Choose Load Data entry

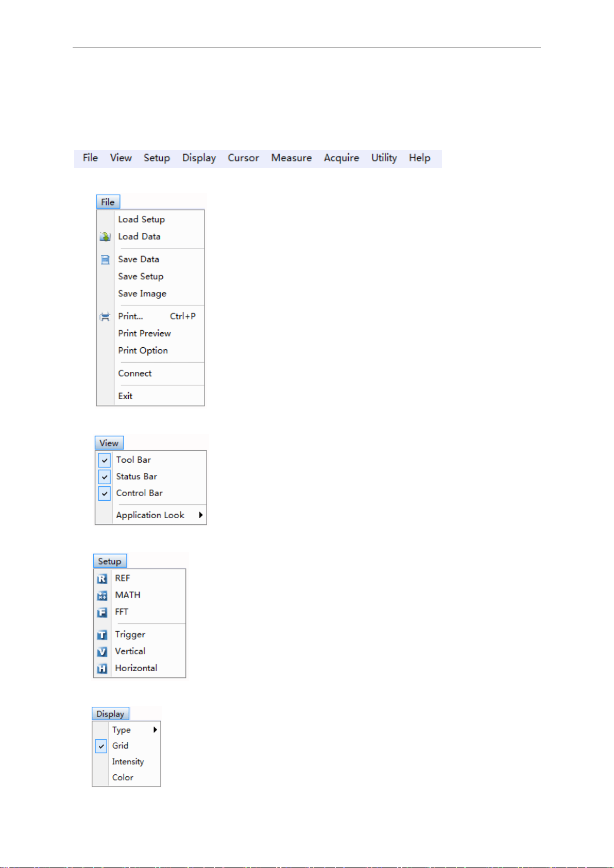[150, 236]
